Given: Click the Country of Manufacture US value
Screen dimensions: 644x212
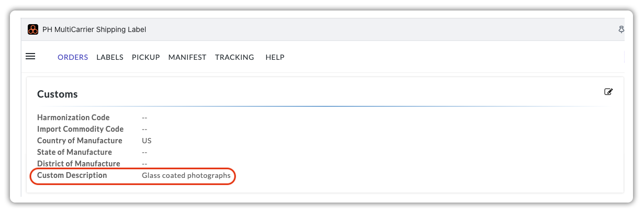Looking at the screenshot, I should [147, 141].
